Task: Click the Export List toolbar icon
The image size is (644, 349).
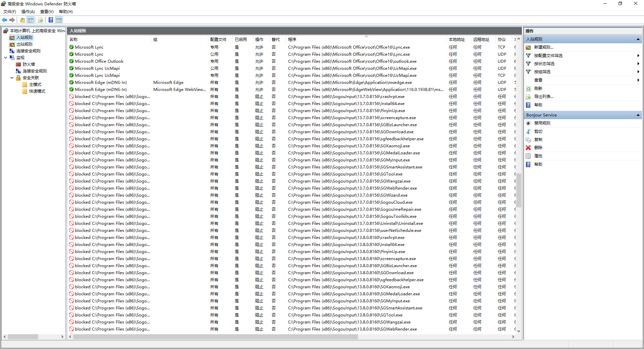Action: coord(41,20)
